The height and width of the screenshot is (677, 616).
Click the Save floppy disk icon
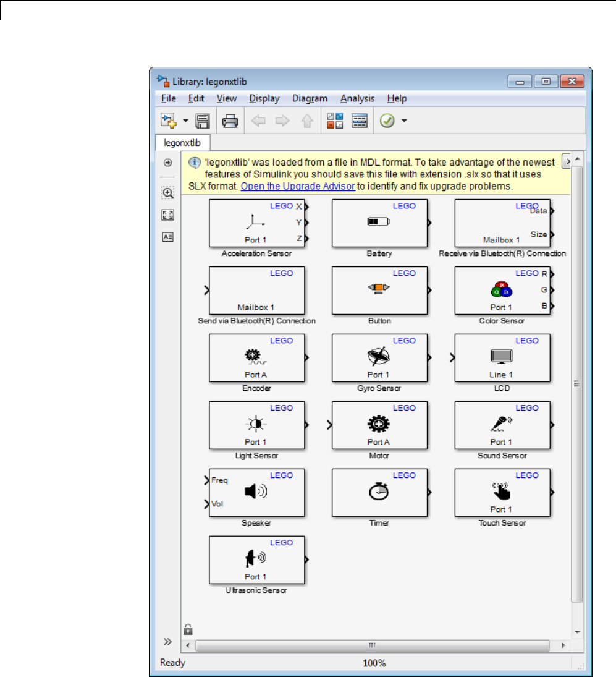pos(202,121)
